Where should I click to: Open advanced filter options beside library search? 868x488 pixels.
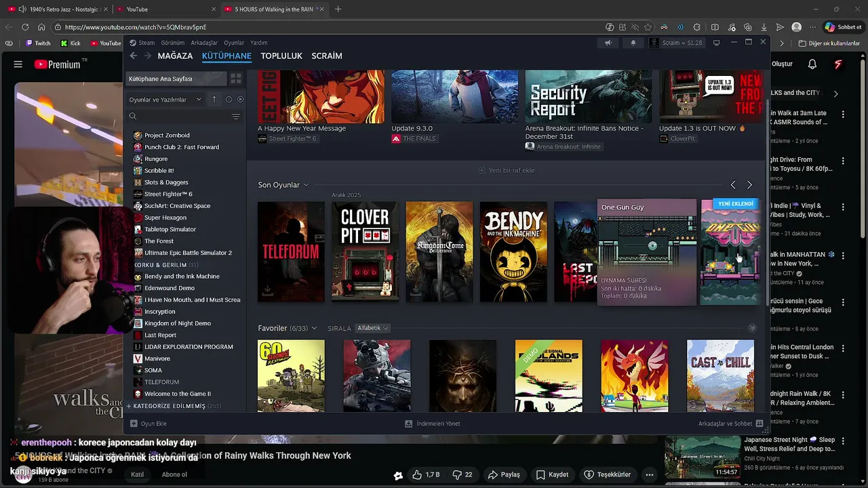point(236,117)
